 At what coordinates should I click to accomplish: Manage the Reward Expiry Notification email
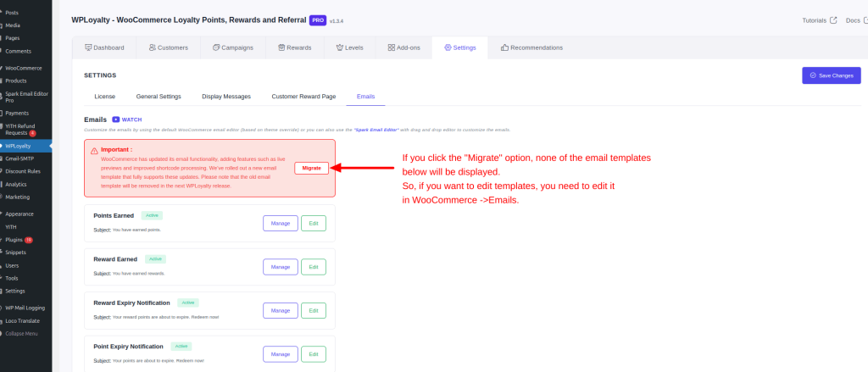point(280,310)
